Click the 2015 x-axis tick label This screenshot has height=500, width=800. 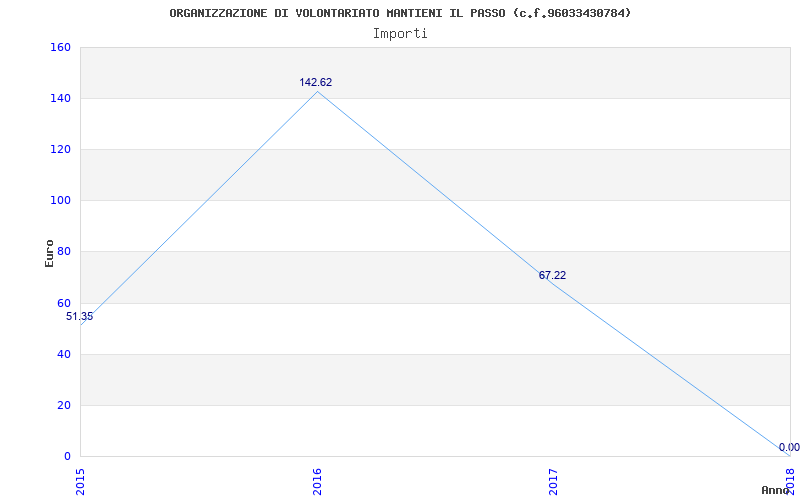pos(80,482)
